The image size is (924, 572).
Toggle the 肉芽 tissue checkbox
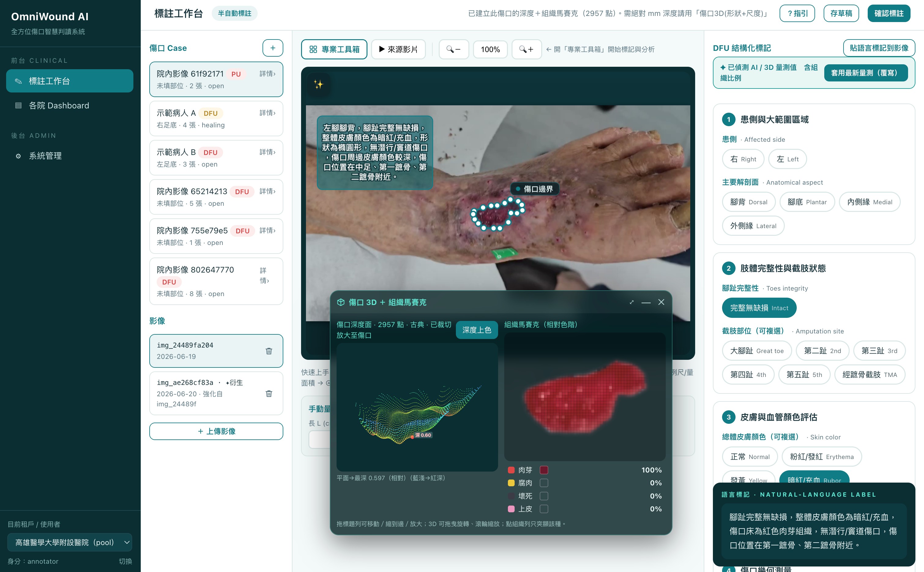(x=544, y=470)
